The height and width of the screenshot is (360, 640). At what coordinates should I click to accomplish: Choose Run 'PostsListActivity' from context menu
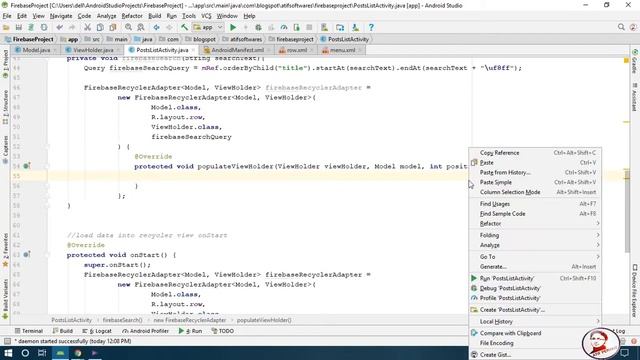click(535, 278)
